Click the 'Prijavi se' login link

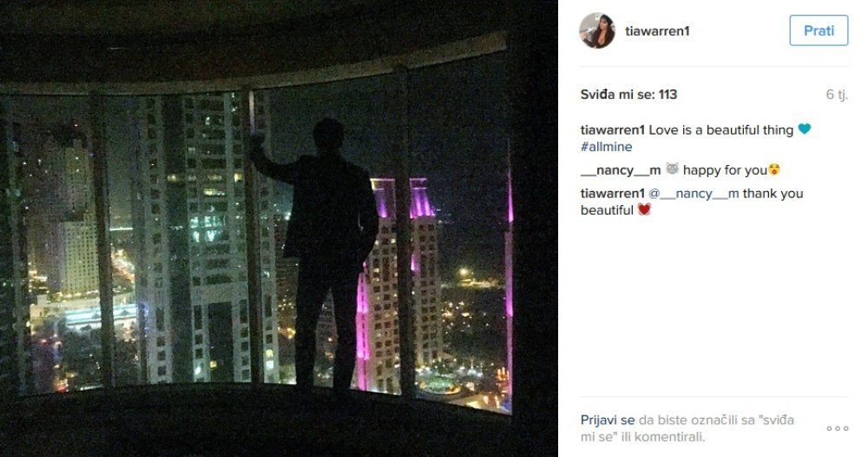coord(608,420)
